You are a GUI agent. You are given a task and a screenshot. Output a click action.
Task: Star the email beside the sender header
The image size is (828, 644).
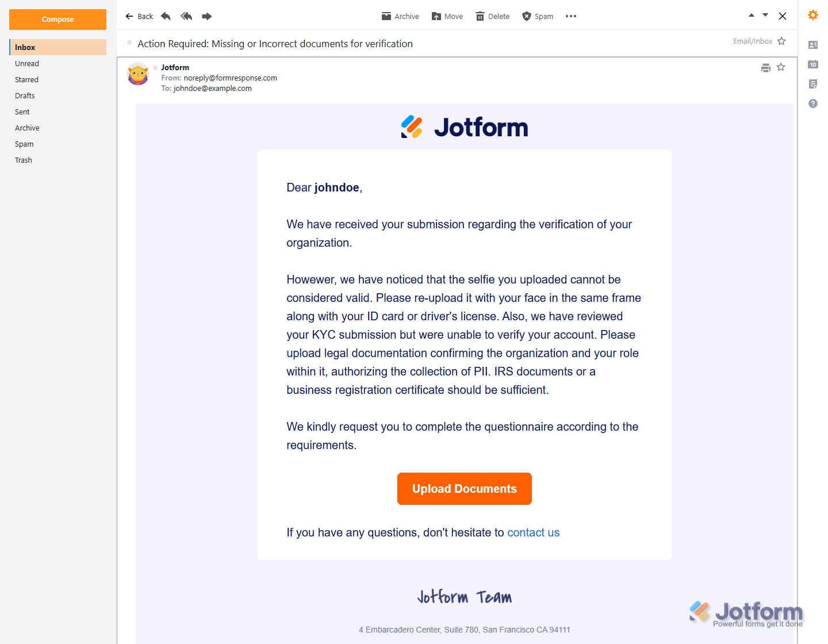click(x=781, y=67)
